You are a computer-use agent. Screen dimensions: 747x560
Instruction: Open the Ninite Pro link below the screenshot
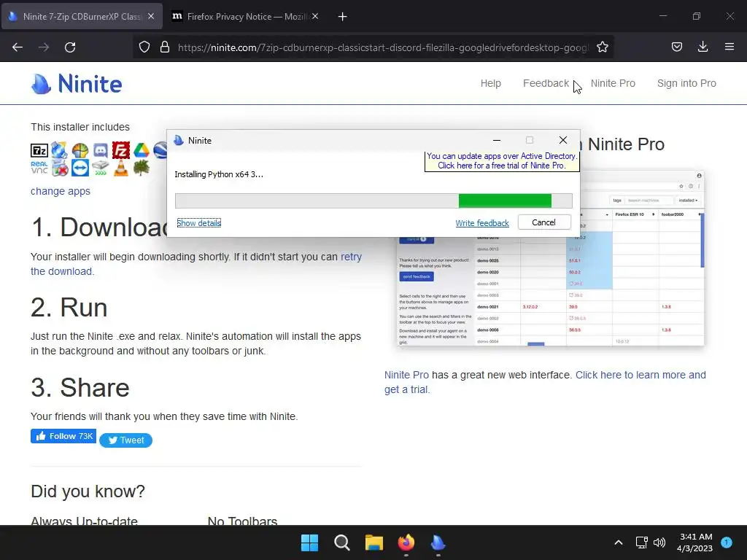[406, 375]
